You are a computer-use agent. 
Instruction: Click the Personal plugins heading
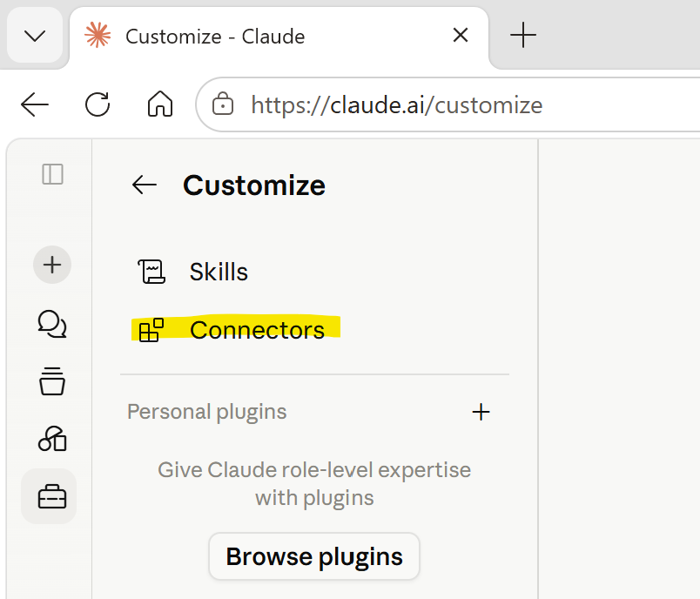click(x=206, y=412)
